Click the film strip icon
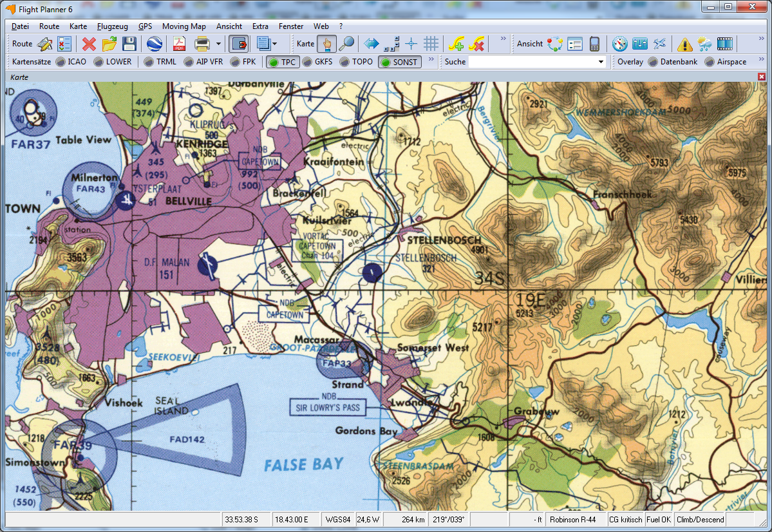This screenshot has height=532, width=772. coord(725,44)
